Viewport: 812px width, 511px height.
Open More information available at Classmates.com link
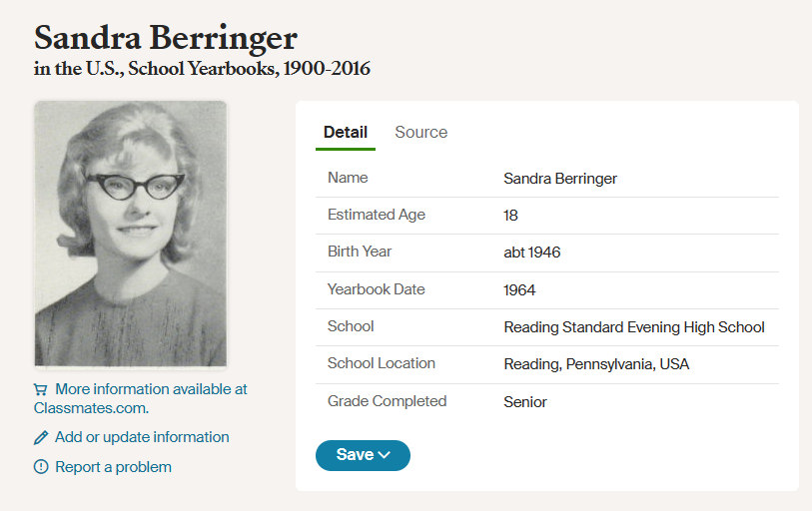pyautogui.click(x=141, y=398)
